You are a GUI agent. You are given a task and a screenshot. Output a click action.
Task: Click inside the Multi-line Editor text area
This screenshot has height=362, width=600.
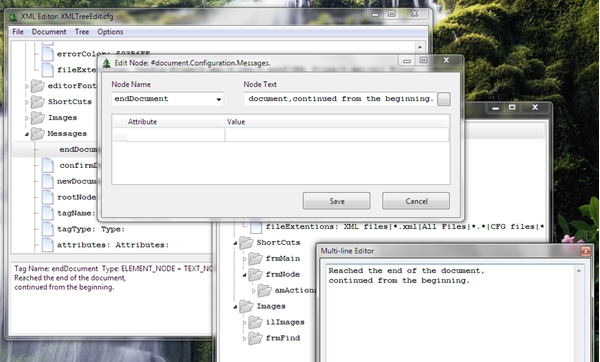click(450, 313)
